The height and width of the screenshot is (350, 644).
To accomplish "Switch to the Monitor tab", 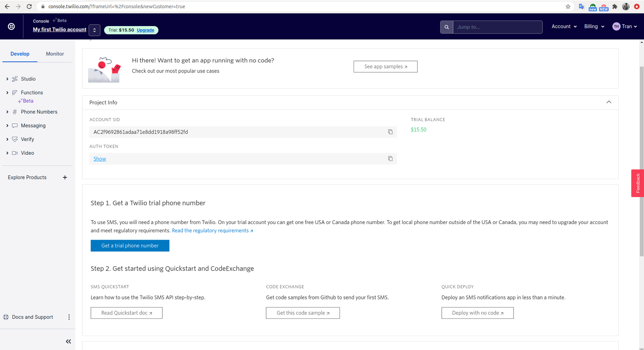I will click(x=55, y=54).
